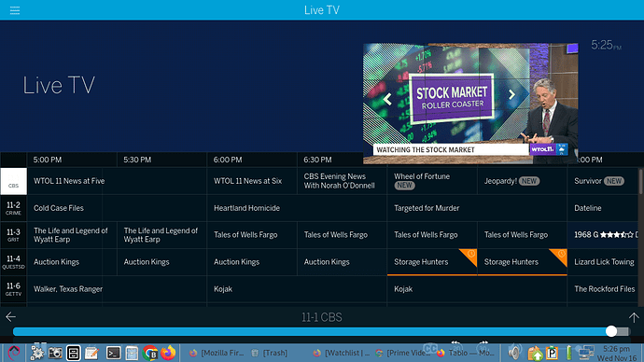Select the CBS channel logo

click(14, 181)
